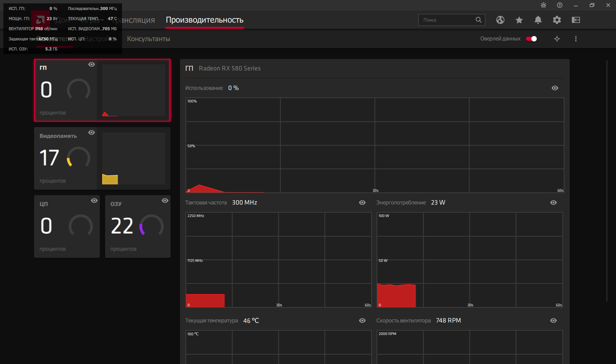
Task: Click the magnifier icon in search box
Action: pyautogui.click(x=478, y=20)
